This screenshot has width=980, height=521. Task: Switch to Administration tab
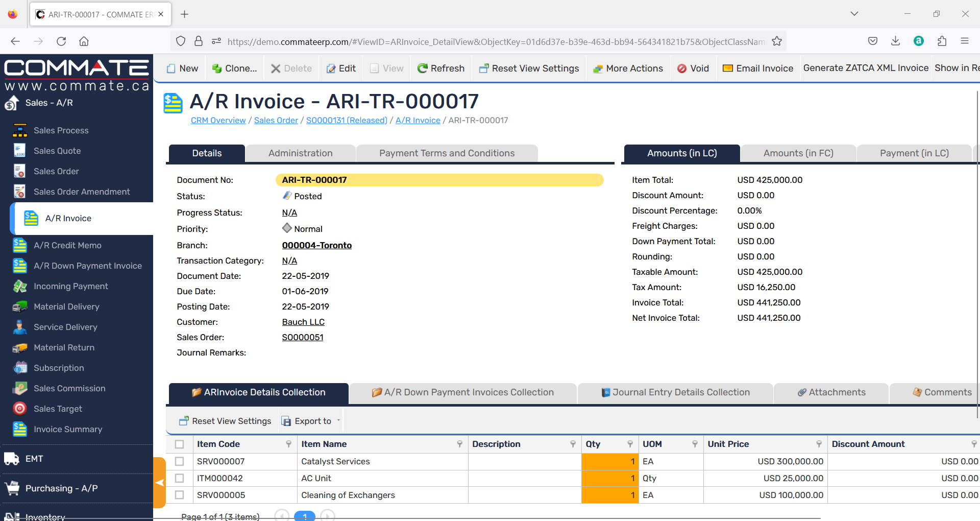point(300,153)
